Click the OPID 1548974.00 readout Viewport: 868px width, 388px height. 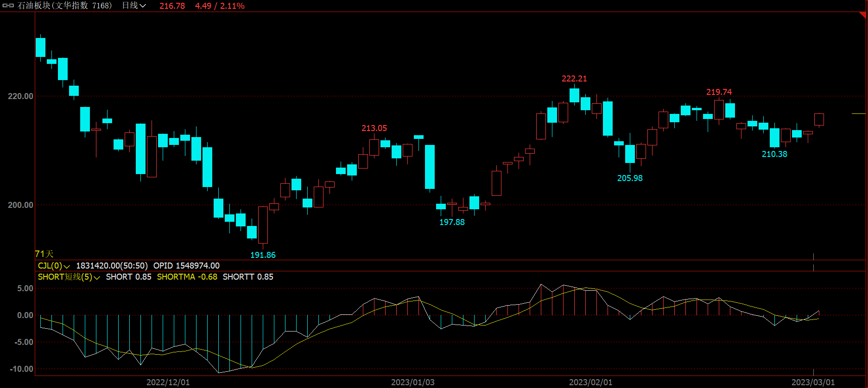click(x=186, y=266)
